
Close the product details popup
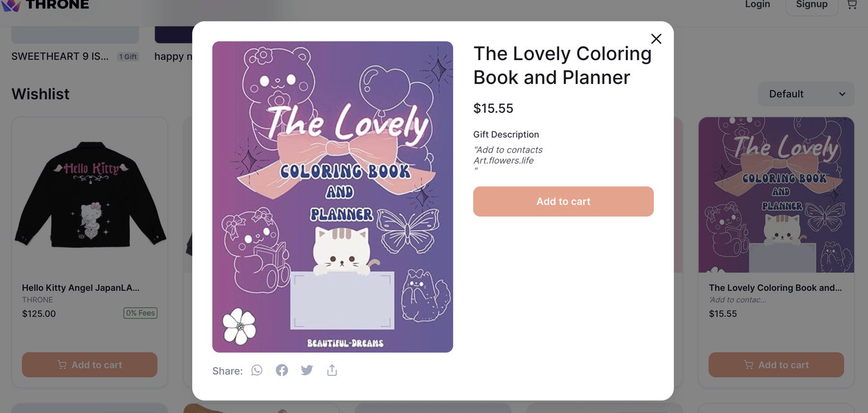point(656,39)
